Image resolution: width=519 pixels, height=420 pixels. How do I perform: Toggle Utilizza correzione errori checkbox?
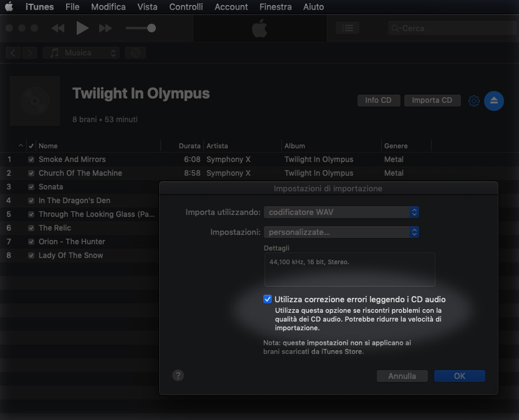268,299
